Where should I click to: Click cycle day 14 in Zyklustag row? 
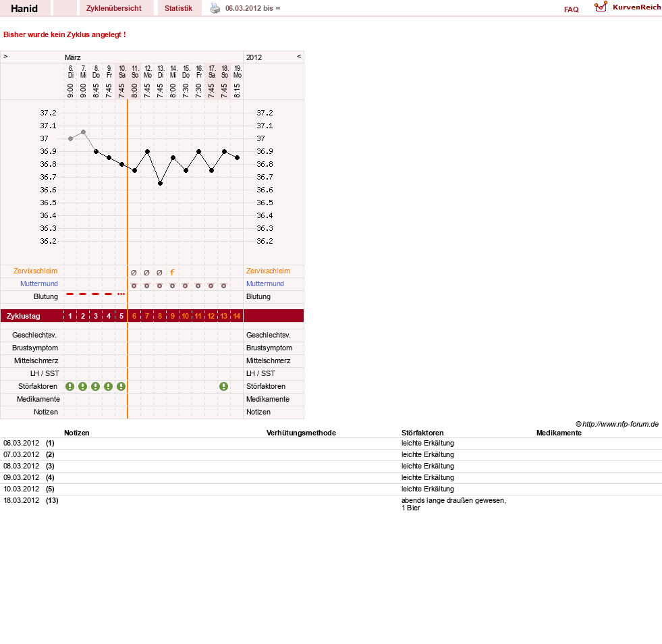point(237,316)
